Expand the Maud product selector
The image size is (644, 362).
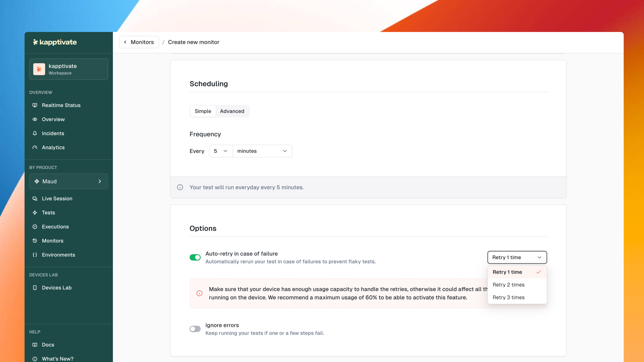pos(68,181)
